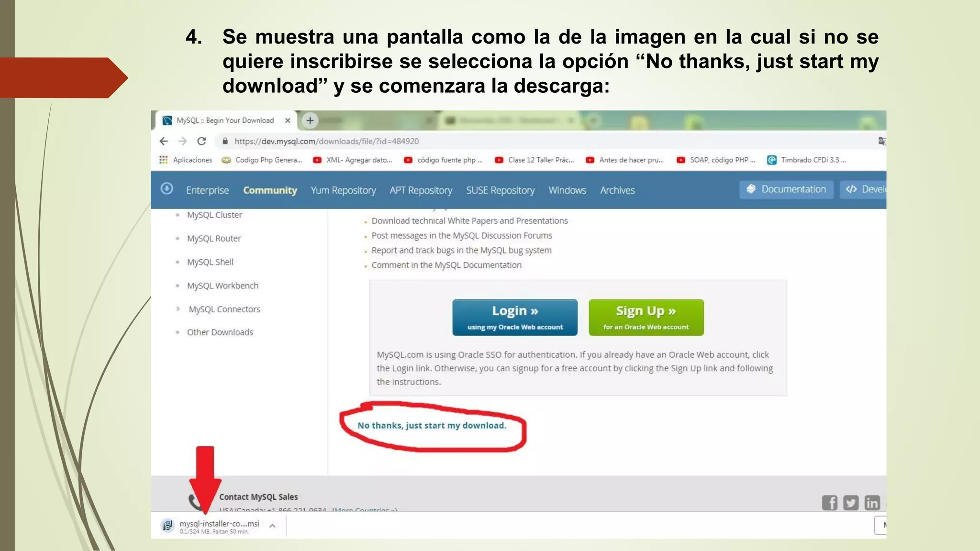The height and width of the screenshot is (551, 980).
Task: Open MySQL Cluster in sidebar
Action: [x=214, y=215]
